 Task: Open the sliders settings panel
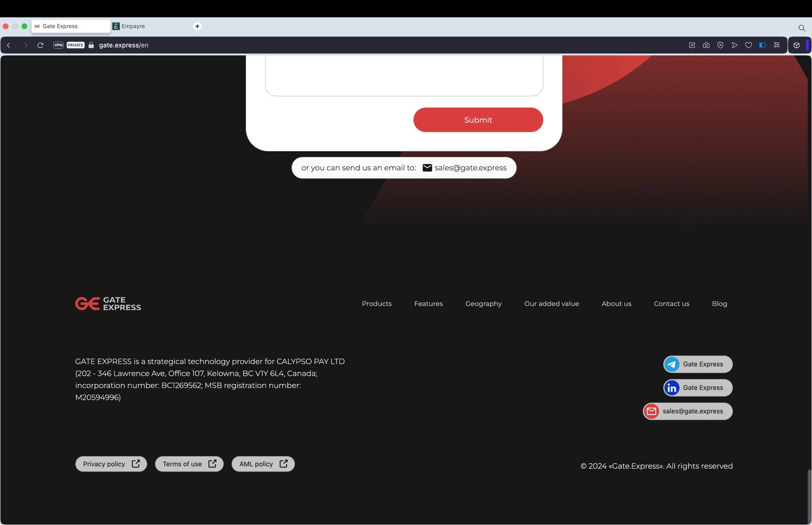776,45
